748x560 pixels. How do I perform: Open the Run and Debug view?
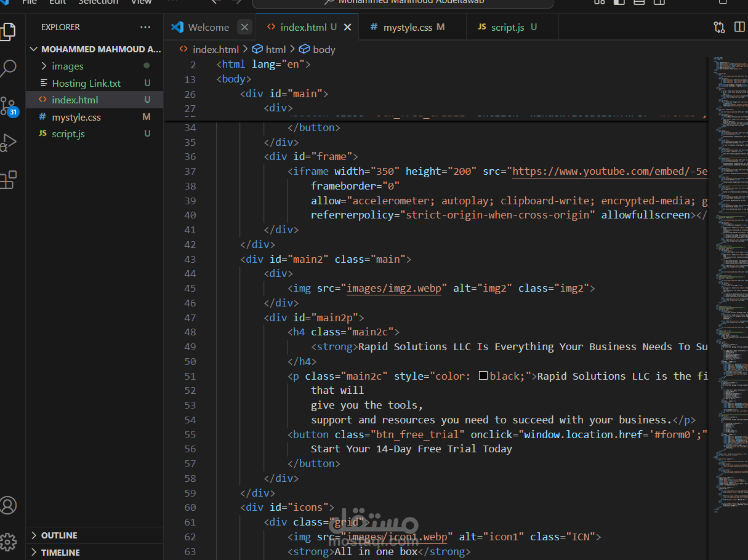click(9, 143)
